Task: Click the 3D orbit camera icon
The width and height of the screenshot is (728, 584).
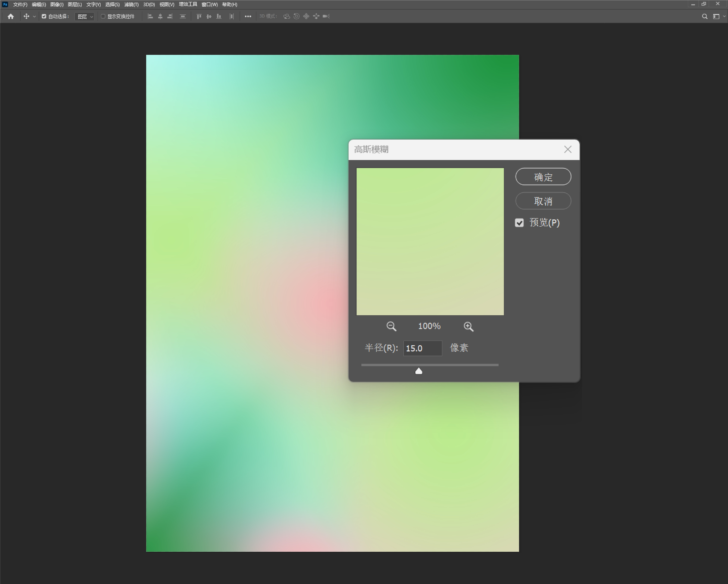Action: tap(286, 16)
